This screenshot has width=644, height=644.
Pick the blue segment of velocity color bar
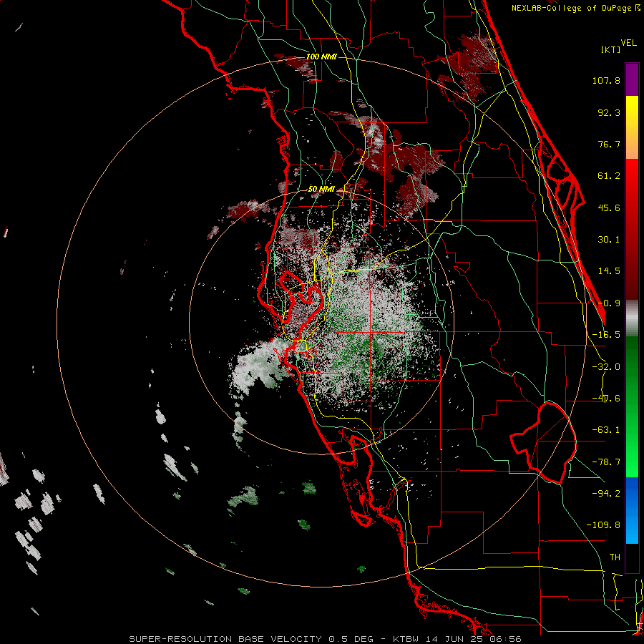(x=632, y=510)
